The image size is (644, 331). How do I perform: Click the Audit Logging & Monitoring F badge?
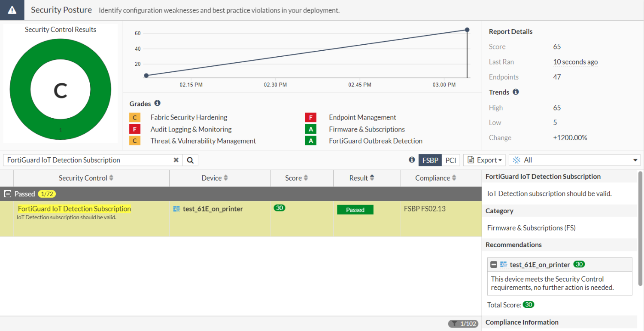[x=135, y=129]
